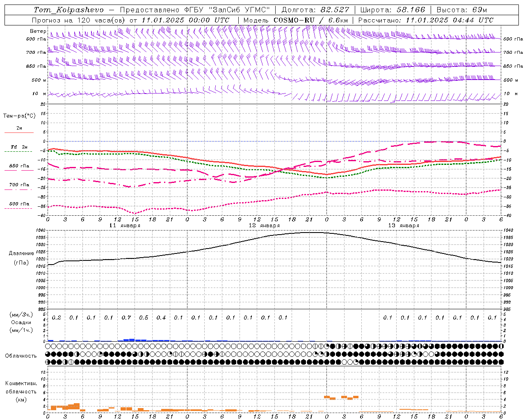Click the date label 13 января
Image resolution: width=525 pixels, height=420 pixels.
[404, 226]
